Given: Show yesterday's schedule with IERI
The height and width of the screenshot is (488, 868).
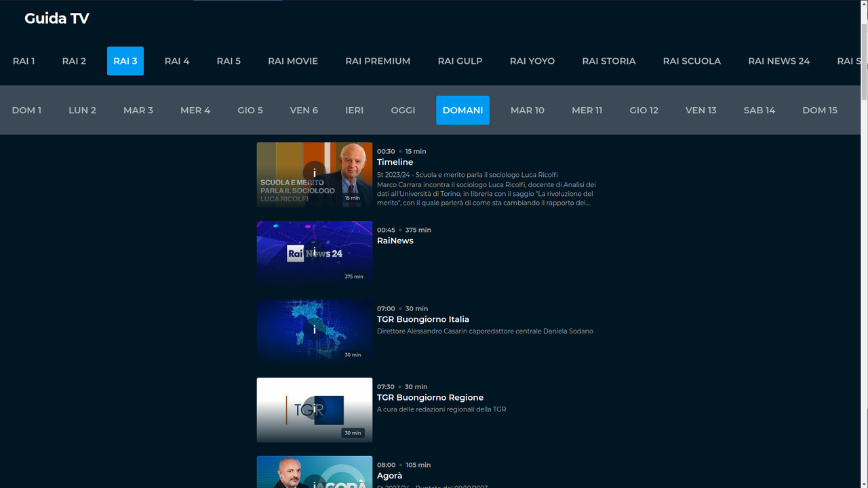Looking at the screenshot, I should [x=355, y=110].
